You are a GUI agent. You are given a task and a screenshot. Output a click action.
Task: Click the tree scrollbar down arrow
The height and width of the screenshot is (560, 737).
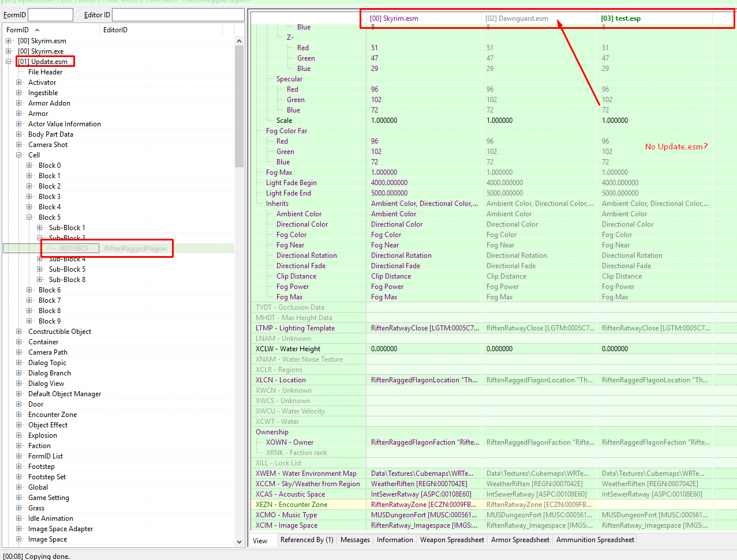tap(240, 542)
